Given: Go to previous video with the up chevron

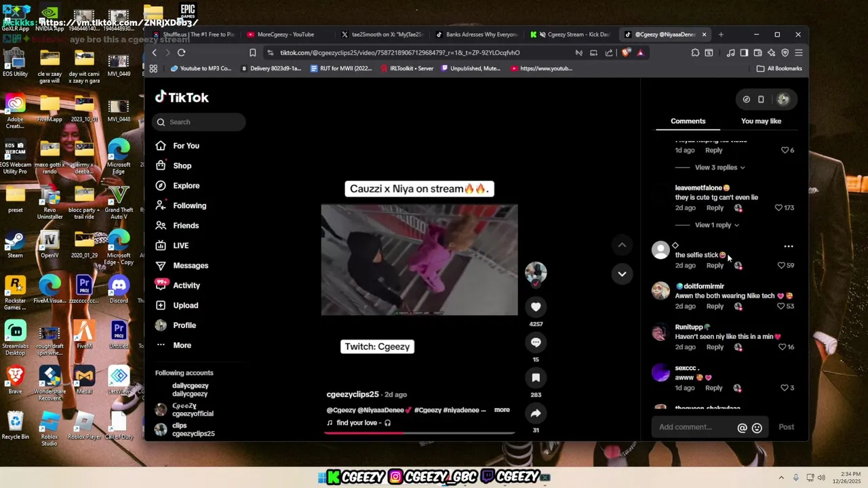Looking at the screenshot, I should point(622,245).
